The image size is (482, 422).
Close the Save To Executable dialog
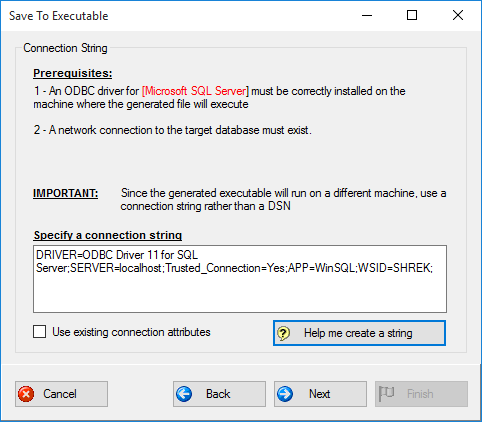click(x=458, y=15)
